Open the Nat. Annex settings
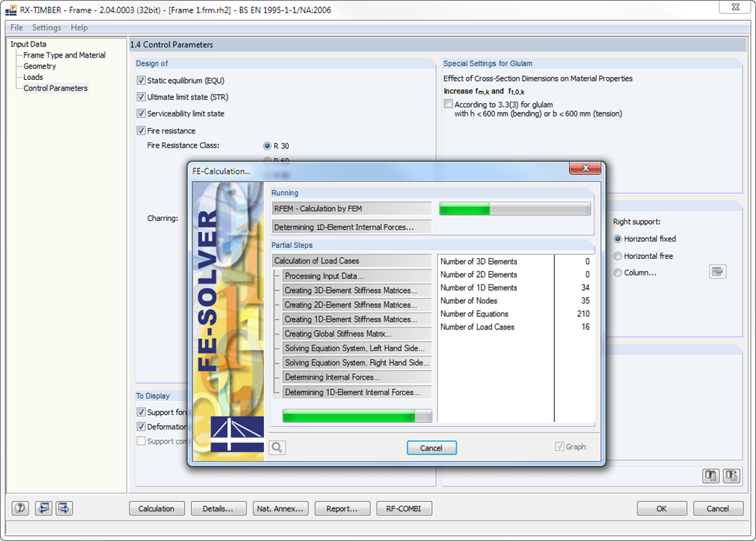The height and width of the screenshot is (541, 756). pyautogui.click(x=281, y=508)
